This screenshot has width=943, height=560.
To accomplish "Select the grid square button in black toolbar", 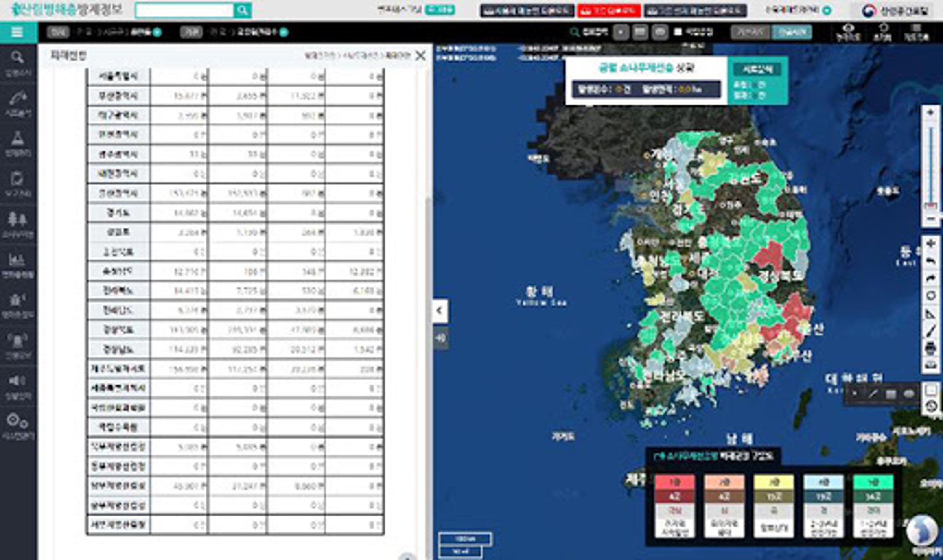I will [x=640, y=33].
